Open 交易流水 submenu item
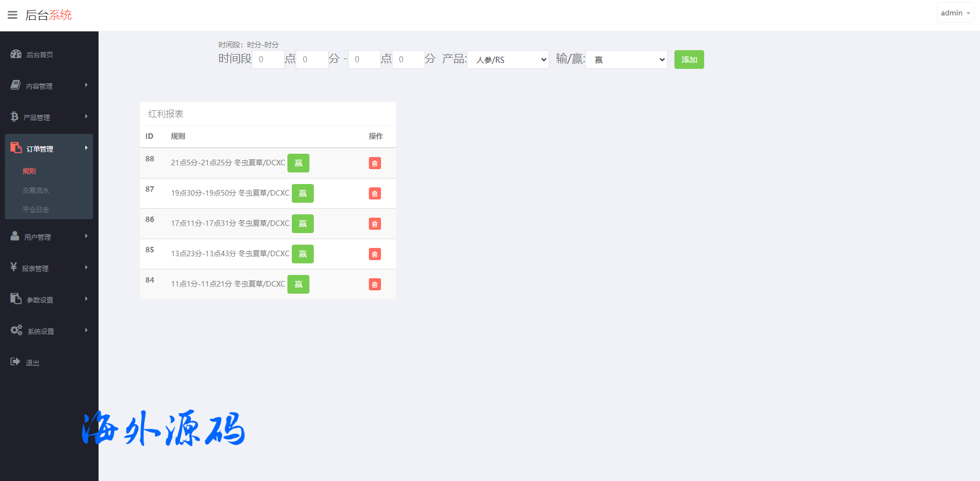 36,191
